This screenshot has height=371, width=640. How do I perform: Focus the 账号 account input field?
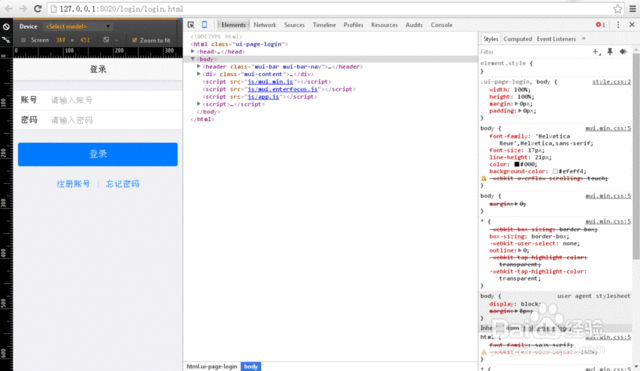pyautogui.click(x=114, y=100)
